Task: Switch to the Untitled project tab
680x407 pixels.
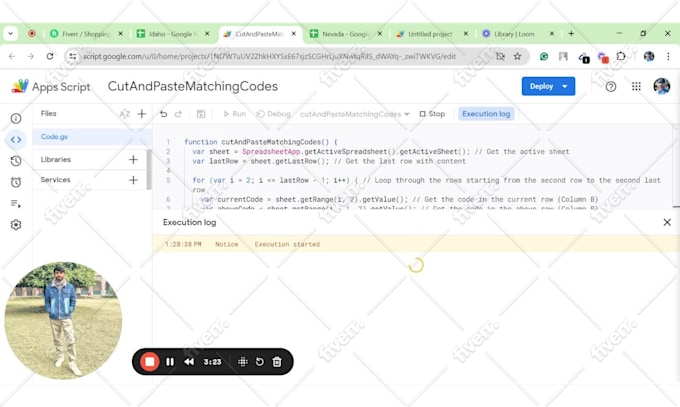Action: [430, 33]
